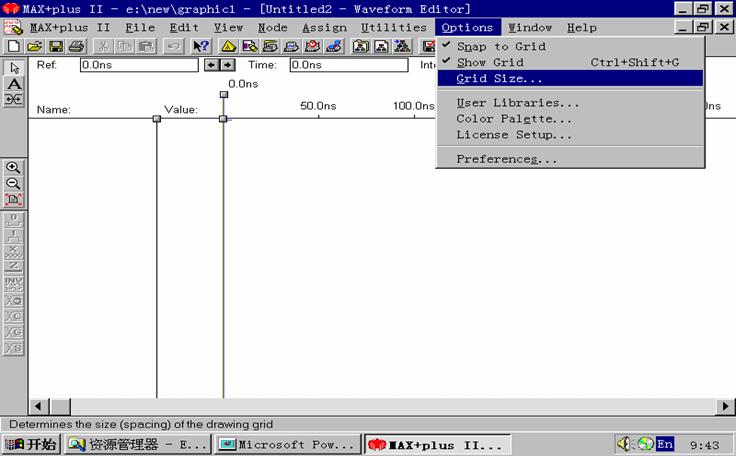Open the Edit menu
Viewport: 736px width, 456px height.
[x=184, y=28]
